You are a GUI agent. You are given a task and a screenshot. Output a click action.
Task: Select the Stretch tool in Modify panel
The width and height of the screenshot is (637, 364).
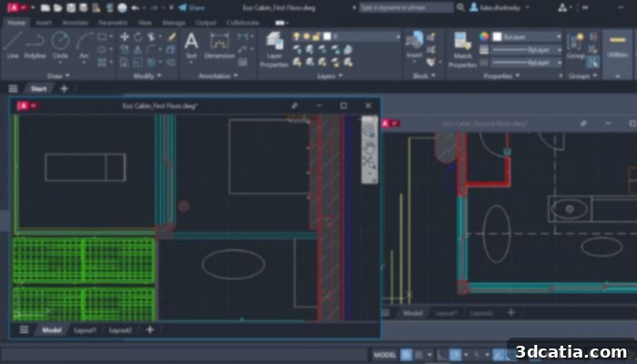click(125, 62)
